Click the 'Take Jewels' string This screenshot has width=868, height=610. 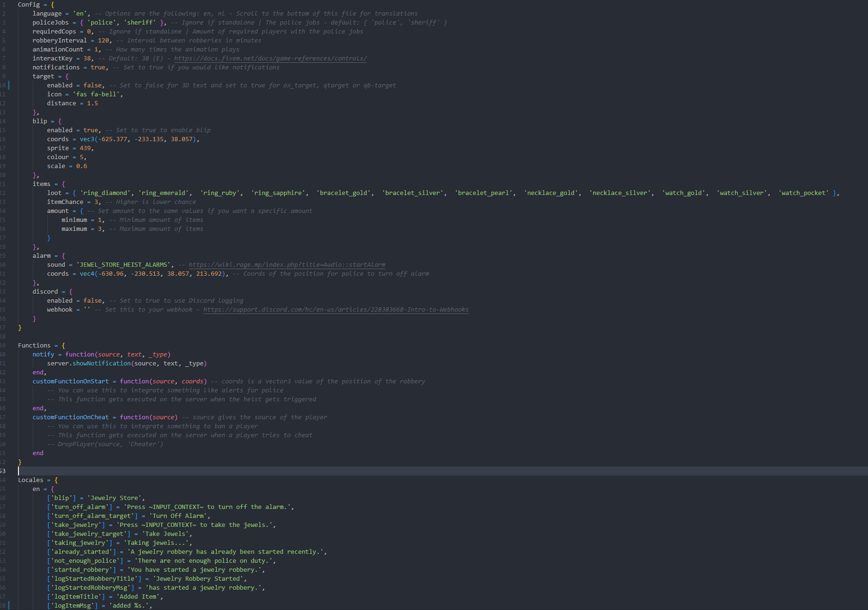click(165, 534)
